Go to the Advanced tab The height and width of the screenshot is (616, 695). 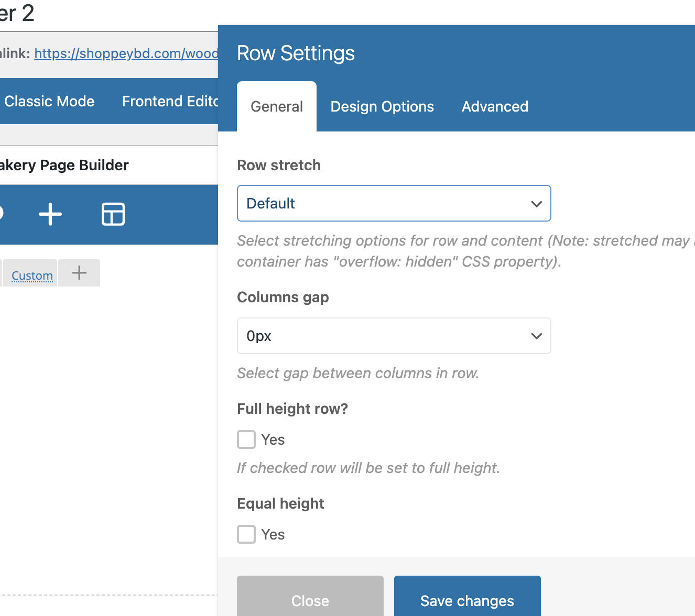point(495,107)
